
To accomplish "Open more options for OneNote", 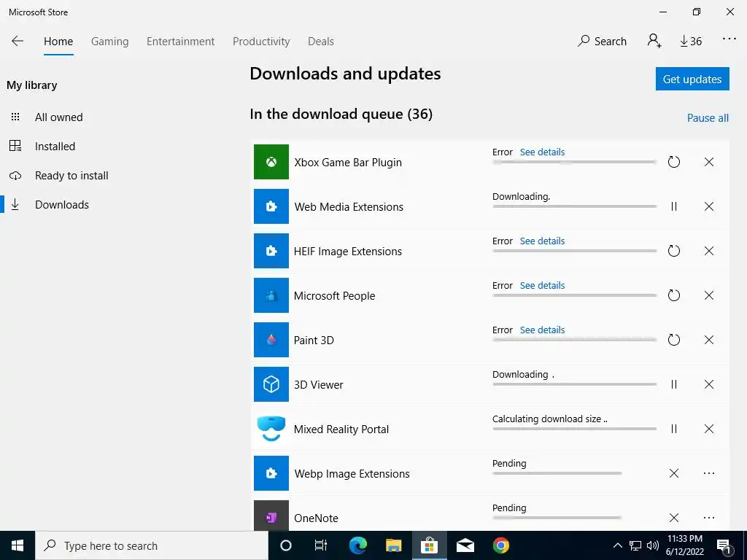I will 709,518.
